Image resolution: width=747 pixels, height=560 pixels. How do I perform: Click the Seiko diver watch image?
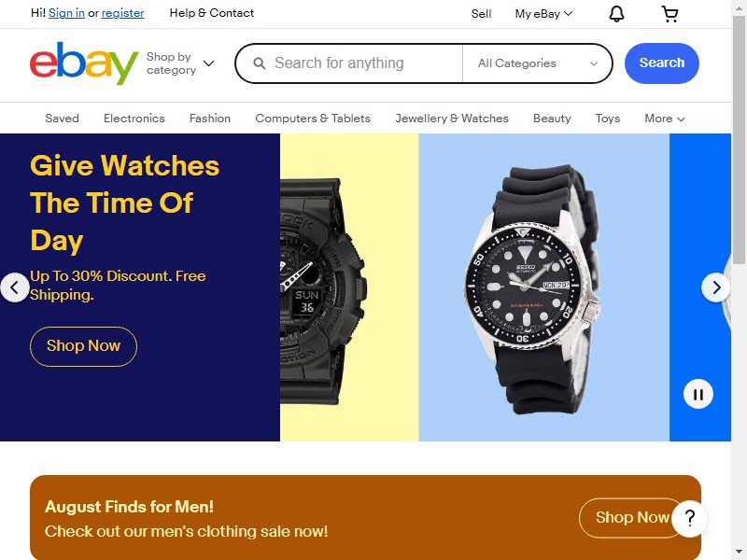(533, 289)
